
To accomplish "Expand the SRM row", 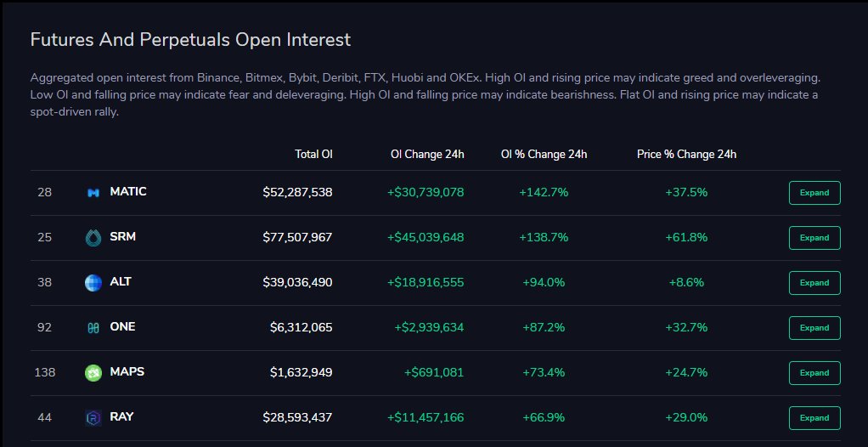I will [x=814, y=238].
